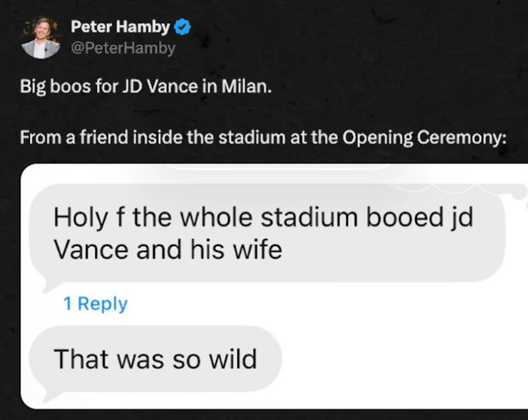Click "Vance and his wife" in the message
Screen dimensions: 528x420
[167, 249]
